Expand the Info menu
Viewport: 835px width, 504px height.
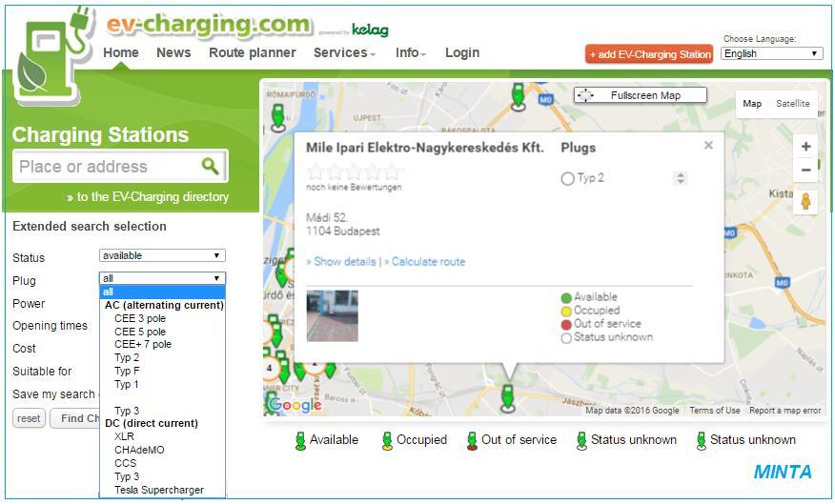(x=411, y=52)
